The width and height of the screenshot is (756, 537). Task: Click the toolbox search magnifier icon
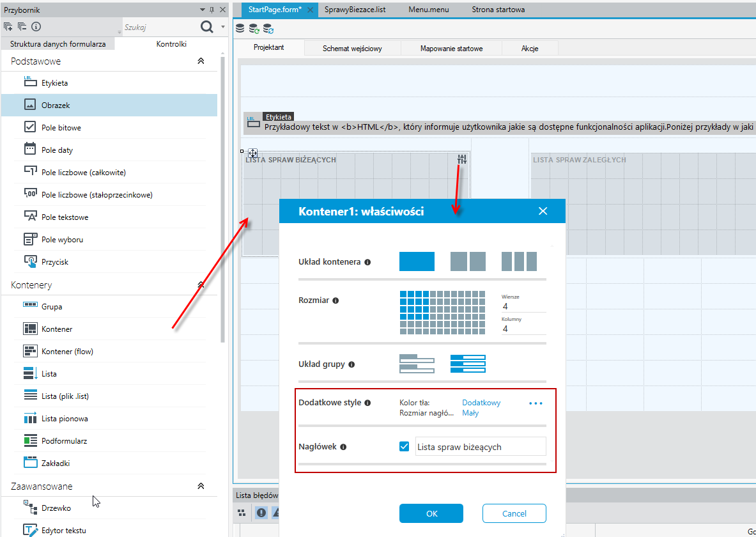207,27
